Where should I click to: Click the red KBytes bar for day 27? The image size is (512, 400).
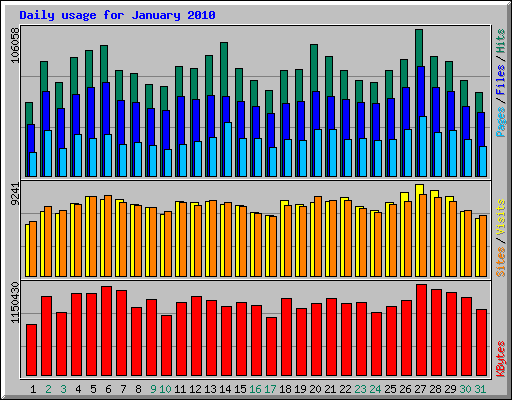pyautogui.click(x=422, y=330)
